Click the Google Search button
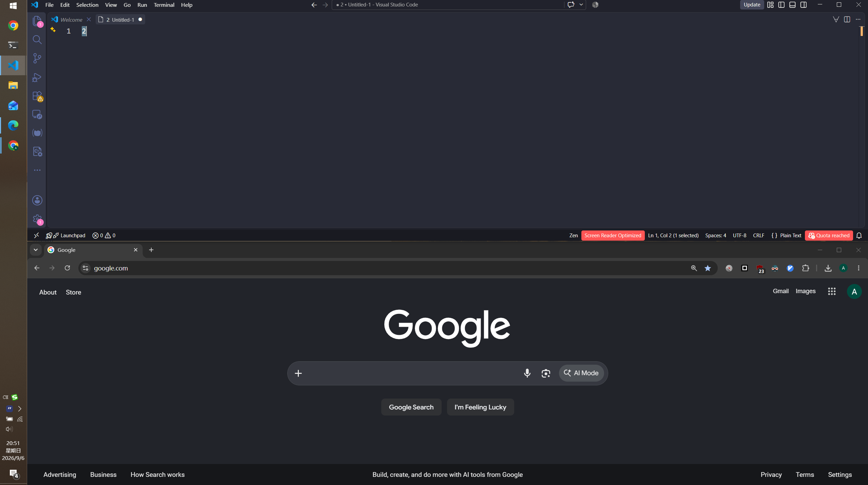Screen dimensions: 868x485 [411, 407]
